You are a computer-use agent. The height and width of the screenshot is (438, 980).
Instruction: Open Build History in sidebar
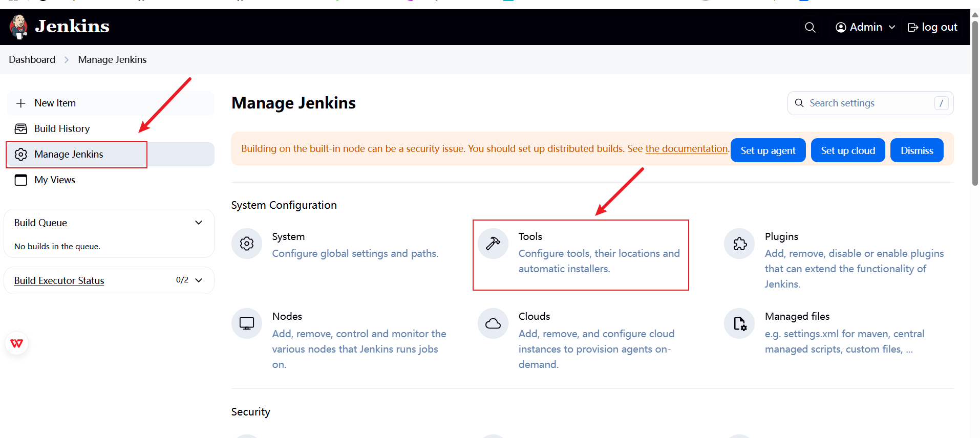coord(111,128)
